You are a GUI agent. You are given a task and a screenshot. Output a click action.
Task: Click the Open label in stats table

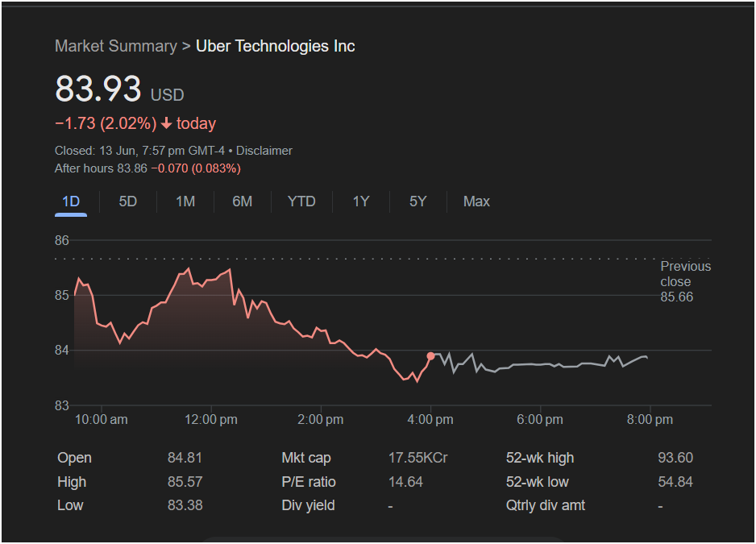(x=74, y=458)
